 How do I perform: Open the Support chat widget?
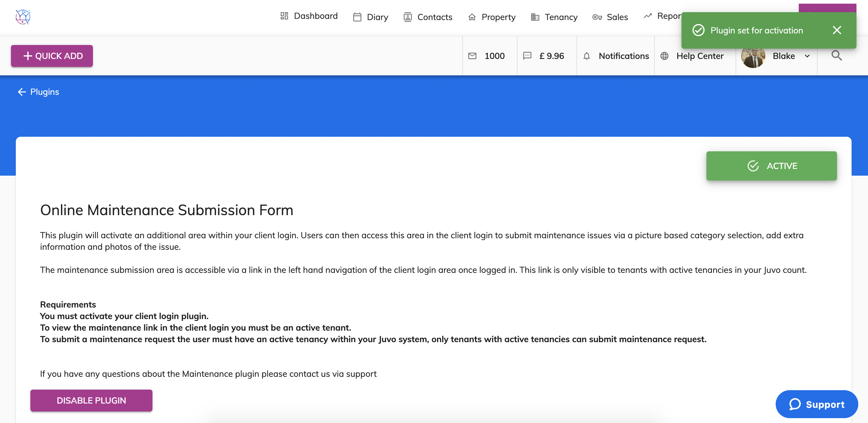point(816,404)
